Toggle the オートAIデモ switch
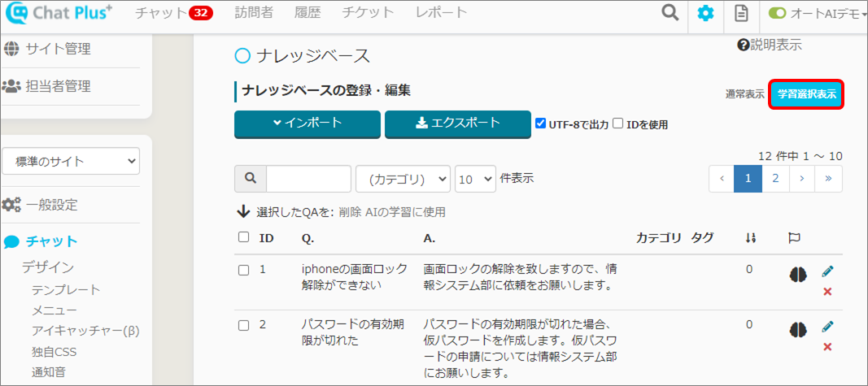The width and height of the screenshot is (868, 386). coord(777,14)
